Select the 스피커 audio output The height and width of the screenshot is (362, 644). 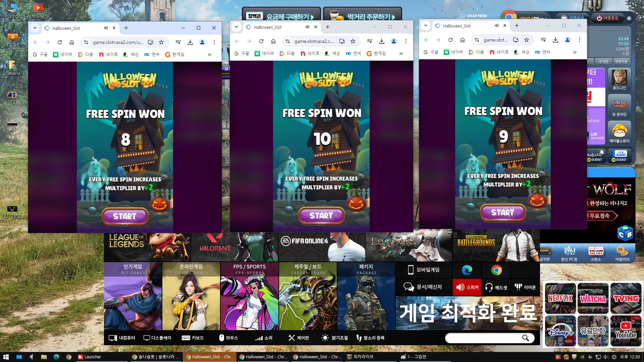(467, 287)
